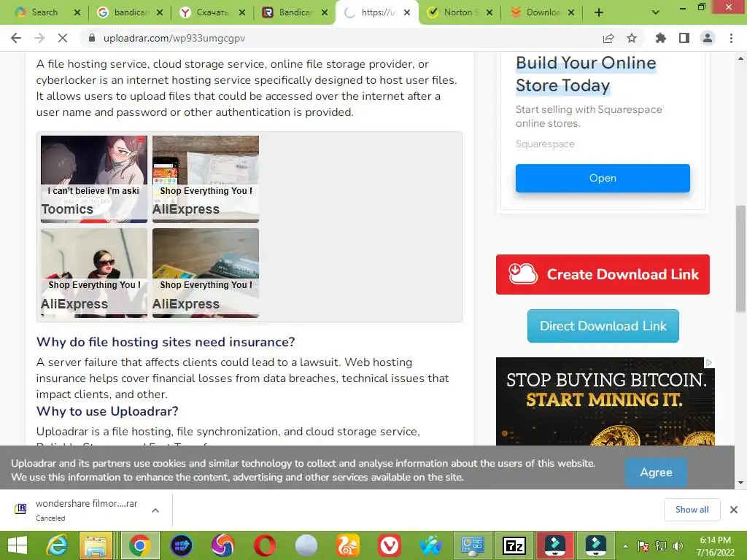
Task: Open Chrome three-dot menu
Action: (x=731, y=38)
